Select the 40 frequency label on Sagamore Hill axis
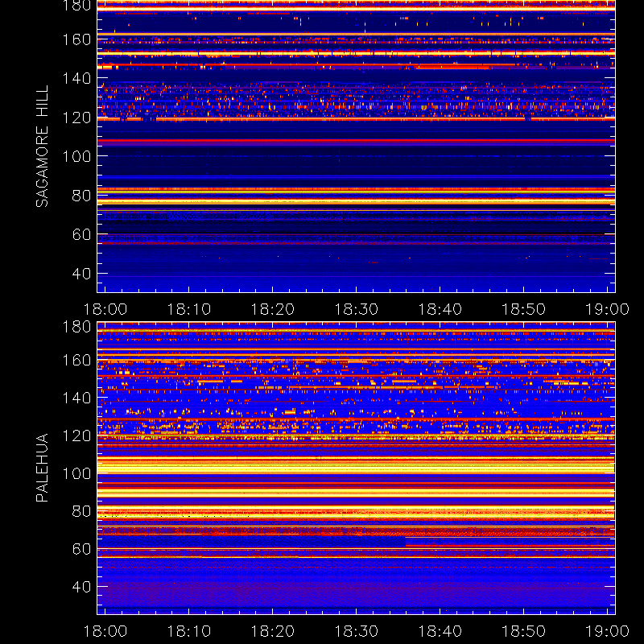The image size is (644, 644). point(81,274)
